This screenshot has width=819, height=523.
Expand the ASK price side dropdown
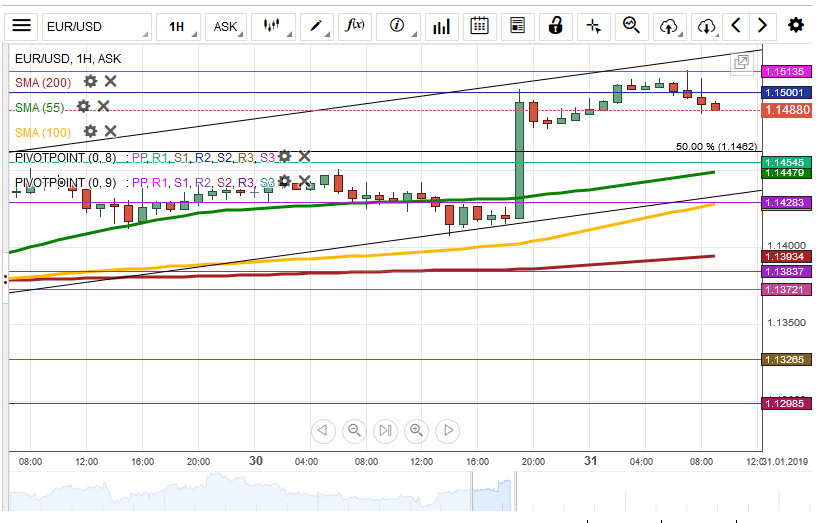tap(226, 26)
